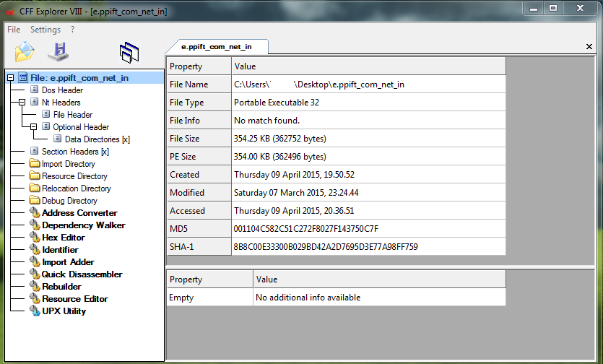
Task: Select the Portable Executable 32 value
Action: point(369,103)
